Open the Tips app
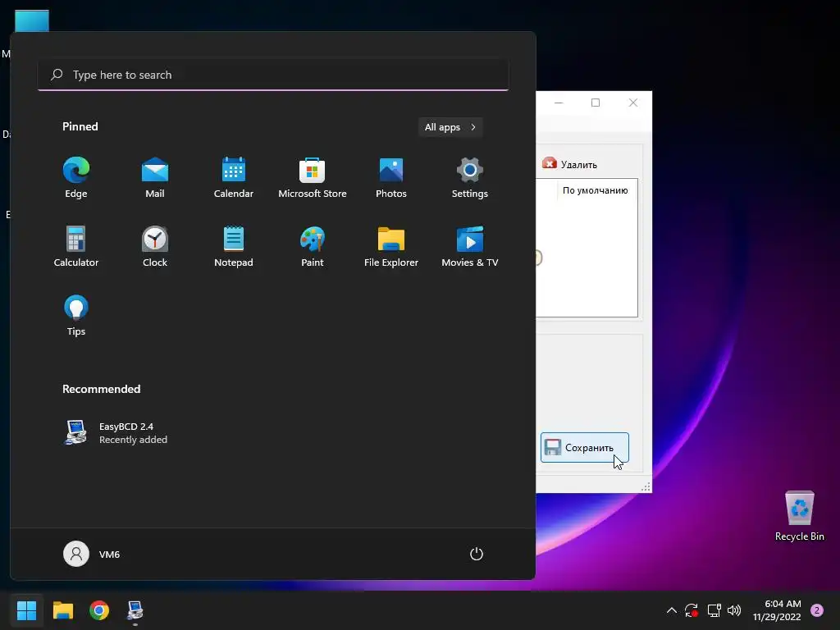 click(76, 316)
